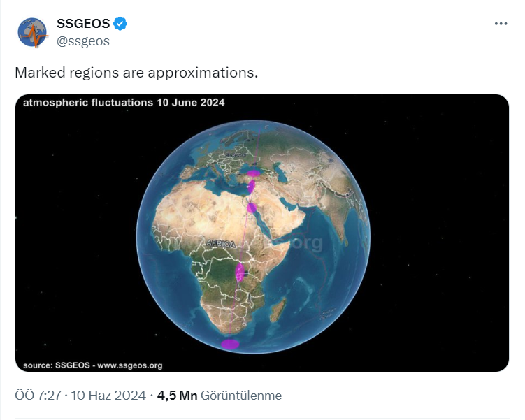525x420 pixels.
Task: Click the AFRICA label on the globe
Action: click(x=220, y=243)
